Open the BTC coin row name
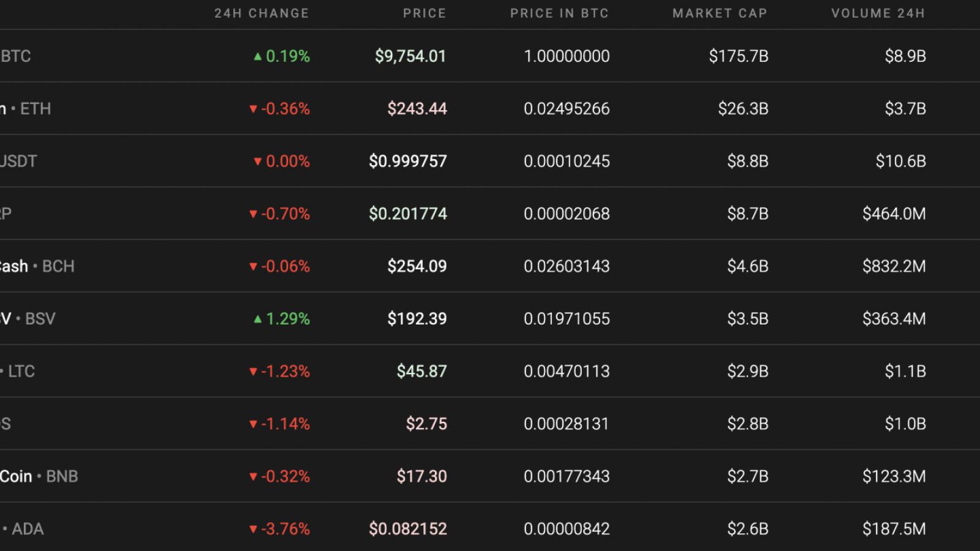 click(x=15, y=56)
